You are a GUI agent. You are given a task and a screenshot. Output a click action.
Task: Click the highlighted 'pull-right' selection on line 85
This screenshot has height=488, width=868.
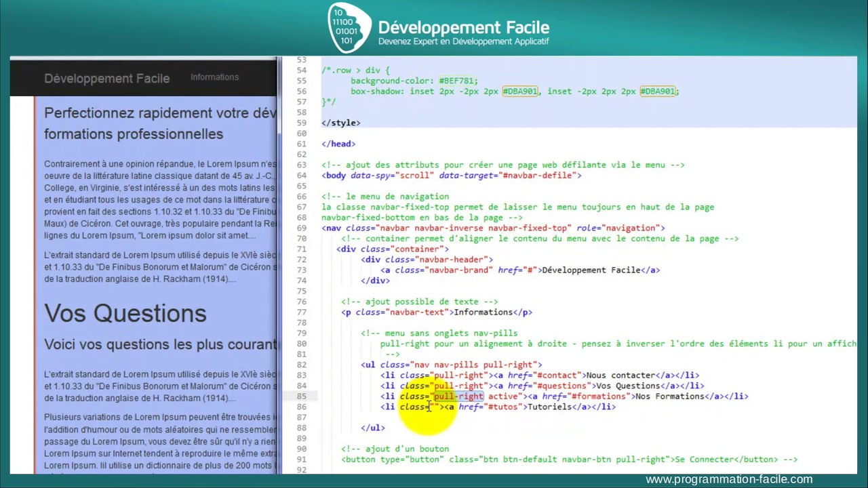click(458, 396)
